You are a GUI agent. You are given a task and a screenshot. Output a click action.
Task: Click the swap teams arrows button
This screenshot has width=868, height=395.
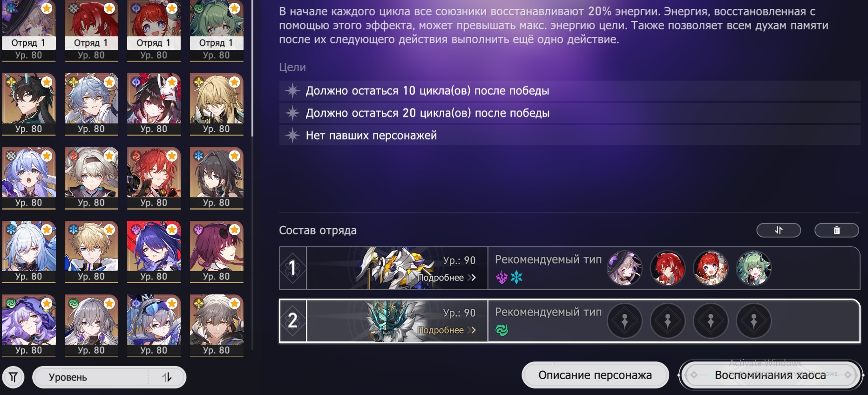coord(779,230)
